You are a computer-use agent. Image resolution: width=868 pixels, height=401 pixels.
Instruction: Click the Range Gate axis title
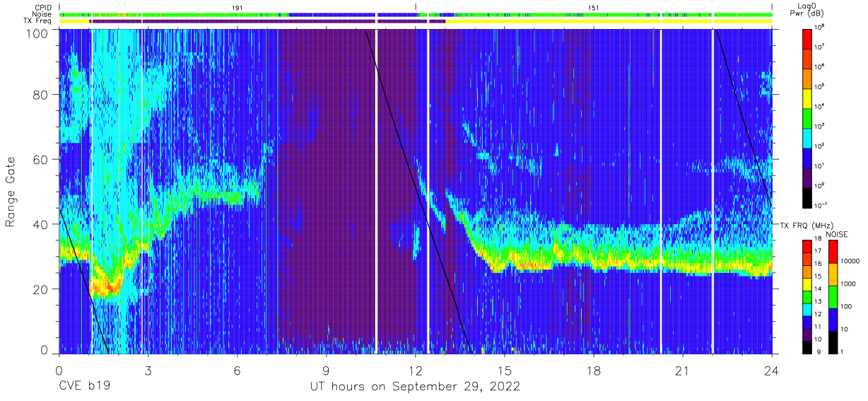[x=11, y=192]
